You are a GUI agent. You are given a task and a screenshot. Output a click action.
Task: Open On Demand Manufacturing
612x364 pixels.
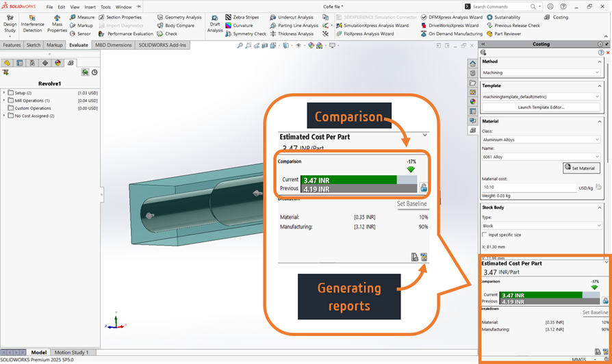(452, 34)
